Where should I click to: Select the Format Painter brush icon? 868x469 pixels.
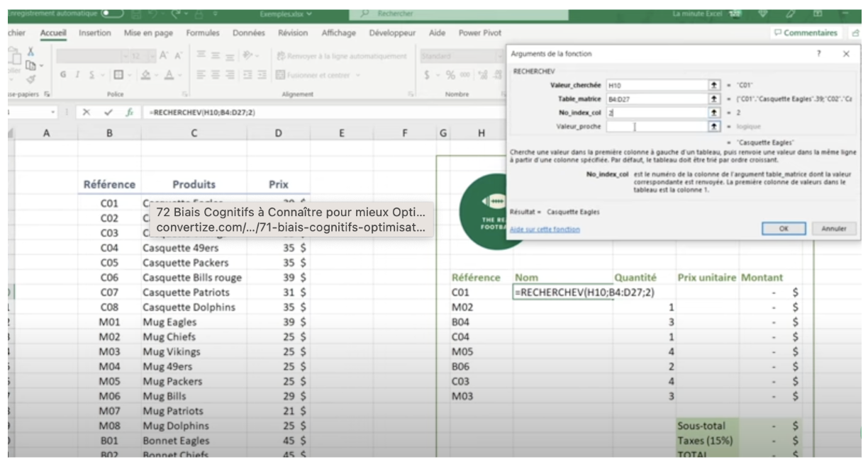pos(30,80)
